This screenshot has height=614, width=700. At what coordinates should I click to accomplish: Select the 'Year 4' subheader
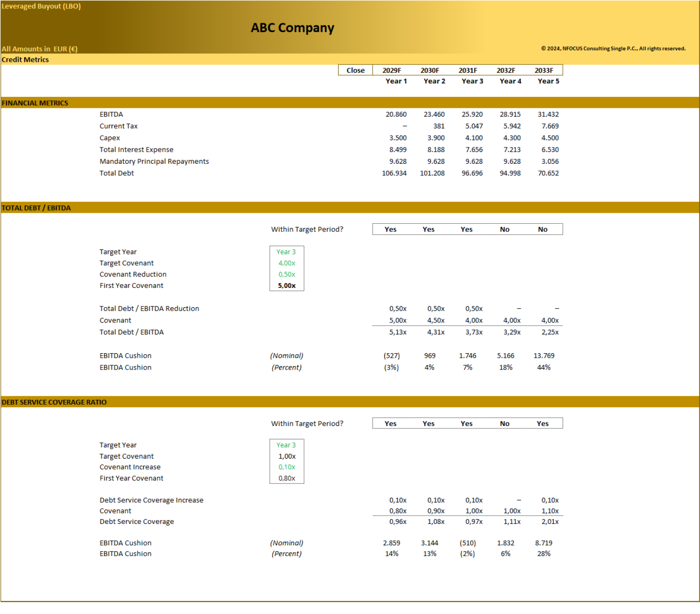click(x=510, y=81)
